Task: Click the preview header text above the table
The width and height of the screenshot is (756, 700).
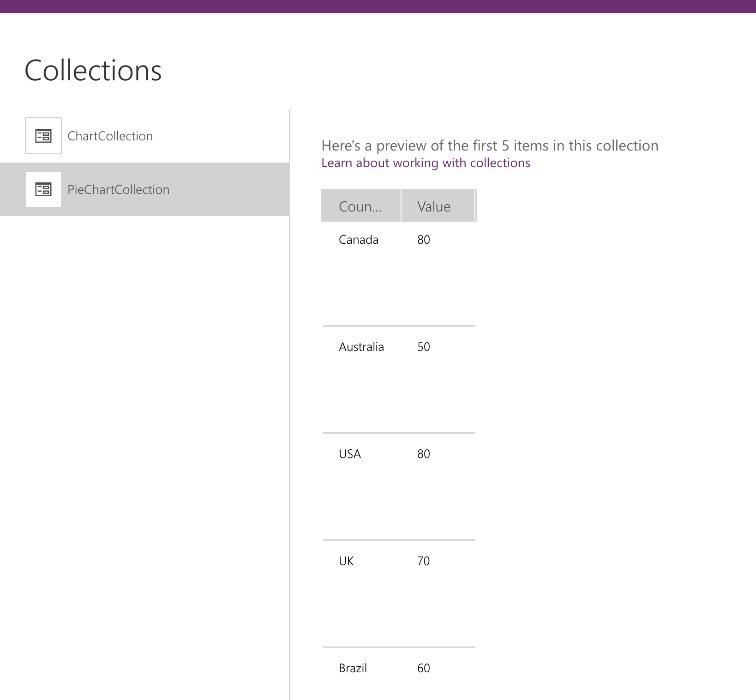Action: click(489, 145)
